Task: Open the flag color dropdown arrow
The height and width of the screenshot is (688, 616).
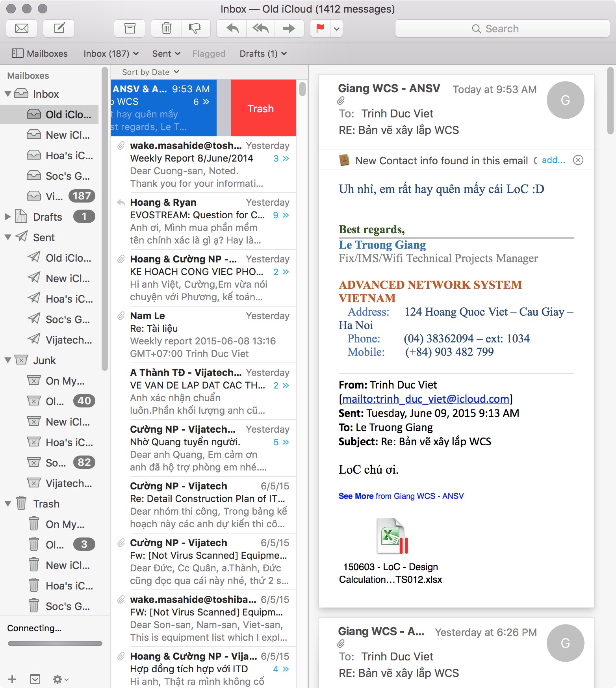Action: point(337,28)
